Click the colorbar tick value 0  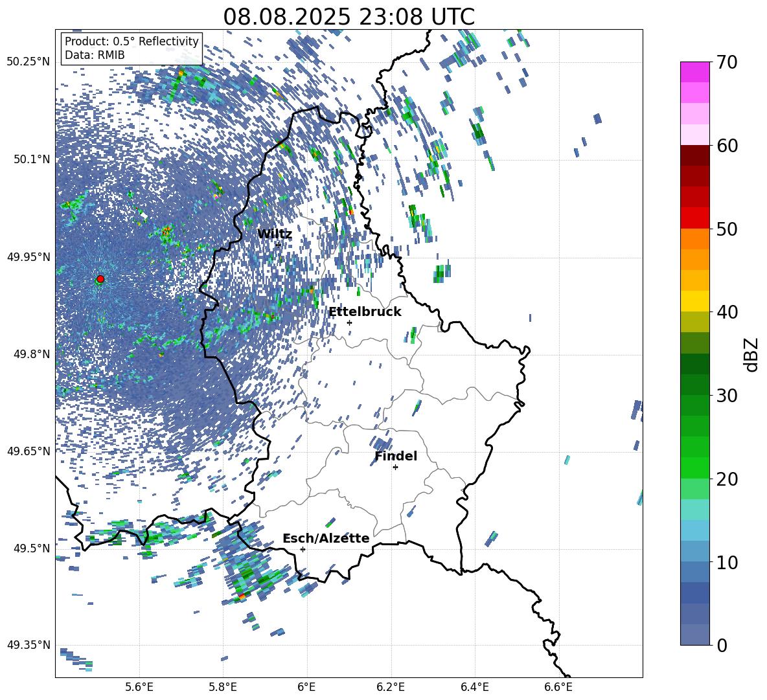722,645
